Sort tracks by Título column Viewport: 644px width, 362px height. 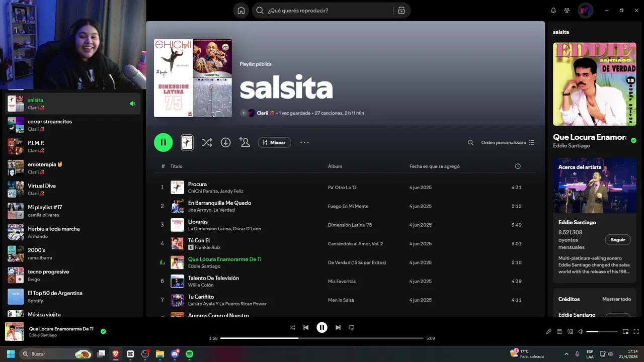[176, 166]
